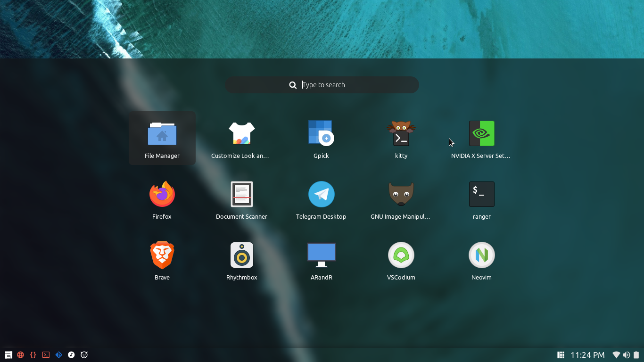The image size is (644, 362).
Task: Open the main menu logo in taskbar
Action: tap(8, 355)
